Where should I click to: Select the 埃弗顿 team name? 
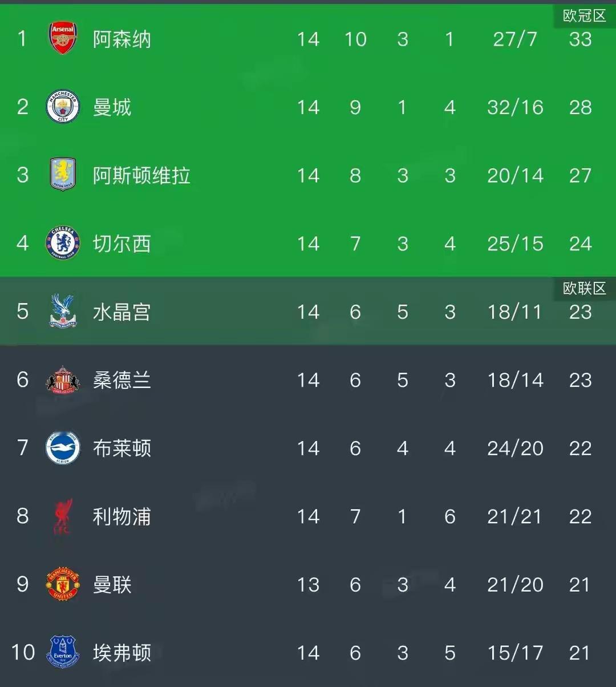(120, 652)
